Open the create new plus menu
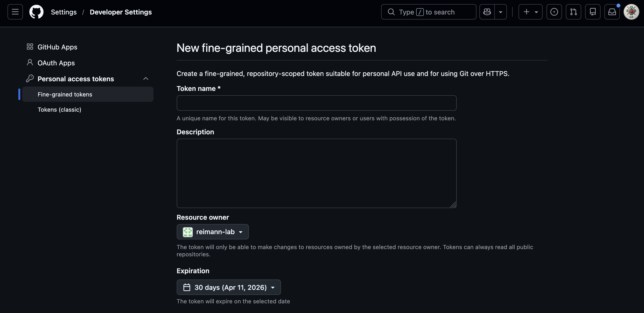Screen dimensions: 644x313 (530, 12)
